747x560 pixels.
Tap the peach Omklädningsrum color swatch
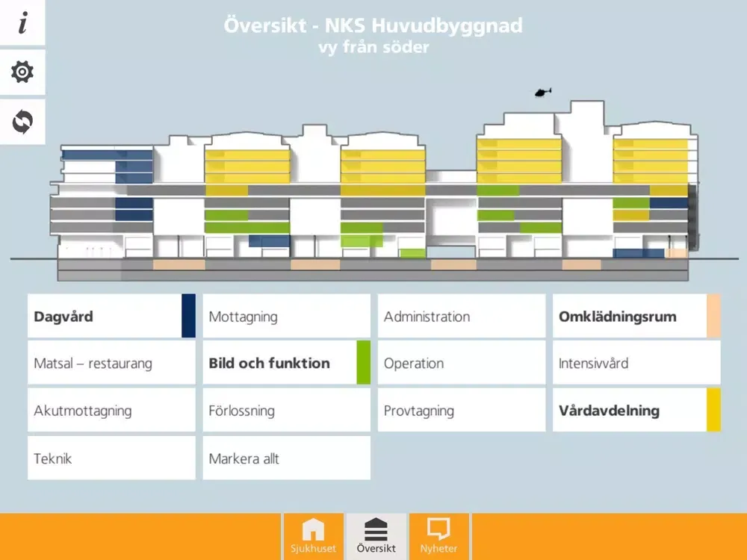(x=713, y=316)
